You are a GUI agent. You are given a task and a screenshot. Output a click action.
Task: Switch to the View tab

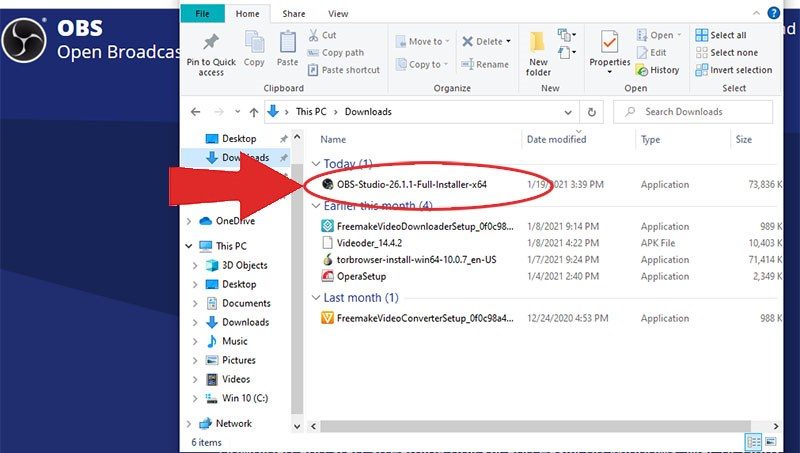coord(338,14)
